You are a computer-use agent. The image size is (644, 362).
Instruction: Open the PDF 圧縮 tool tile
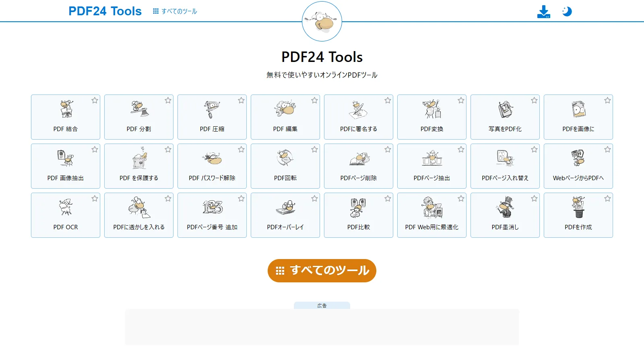click(x=212, y=117)
